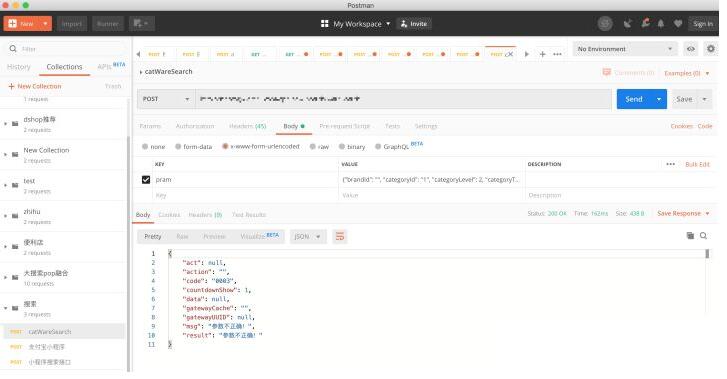Open the Comments panel
The image size is (727, 379).
pyautogui.click(x=628, y=72)
